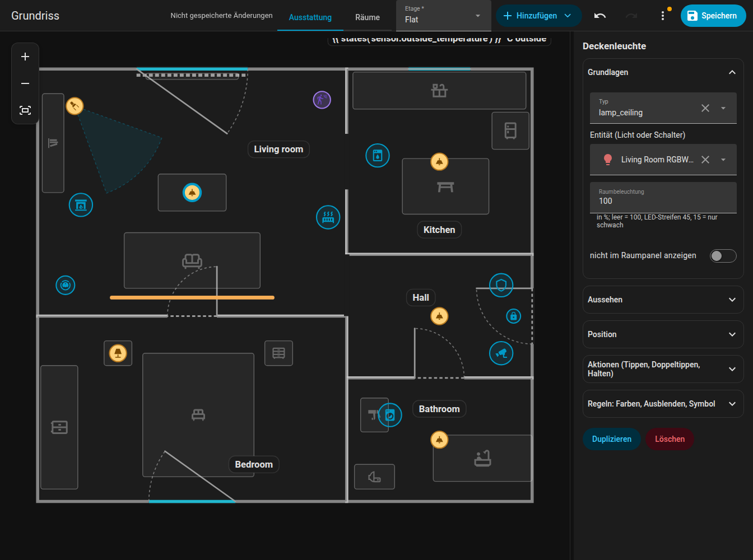Click the Hinzufügen button
This screenshot has height=560, width=753.
point(538,16)
